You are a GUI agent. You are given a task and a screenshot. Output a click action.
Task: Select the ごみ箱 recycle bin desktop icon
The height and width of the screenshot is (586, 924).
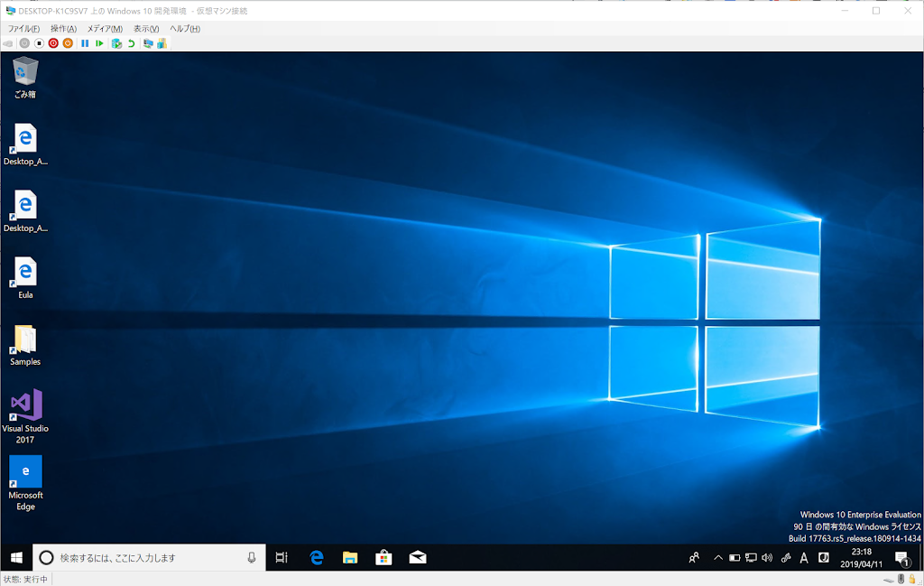click(x=24, y=78)
